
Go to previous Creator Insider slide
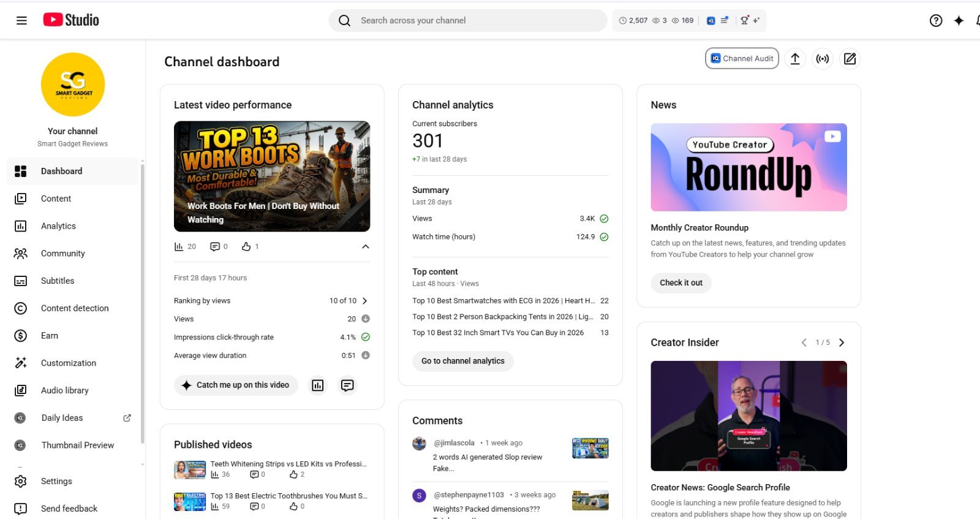coord(804,343)
